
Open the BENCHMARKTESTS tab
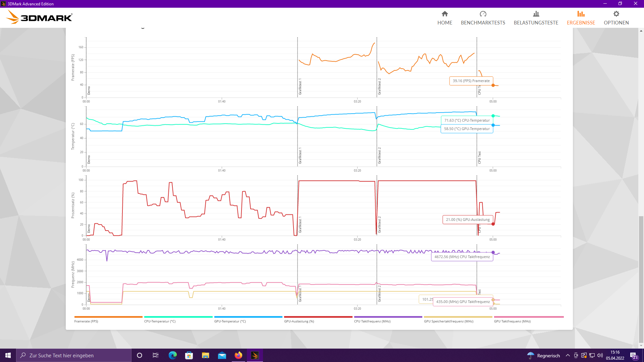point(483,22)
